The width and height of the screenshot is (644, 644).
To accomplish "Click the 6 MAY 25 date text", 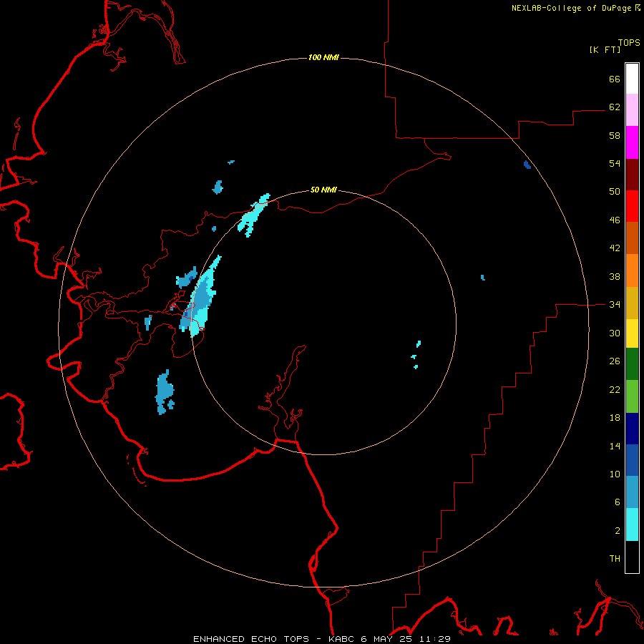I will pos(388,639).
